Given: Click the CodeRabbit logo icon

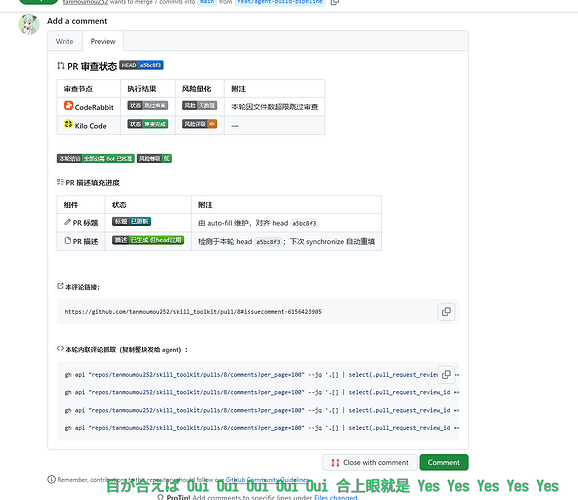Looking at the screenshot, I should [68, 105].
